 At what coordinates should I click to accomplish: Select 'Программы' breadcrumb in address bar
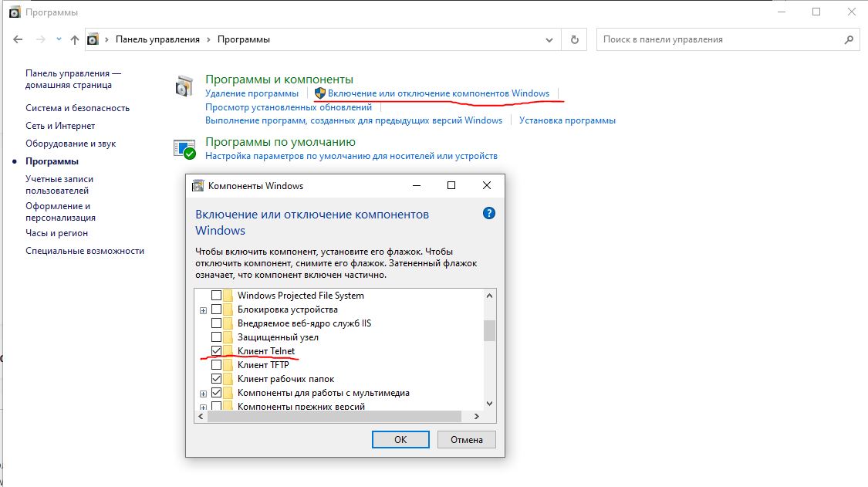click(244, 39)
